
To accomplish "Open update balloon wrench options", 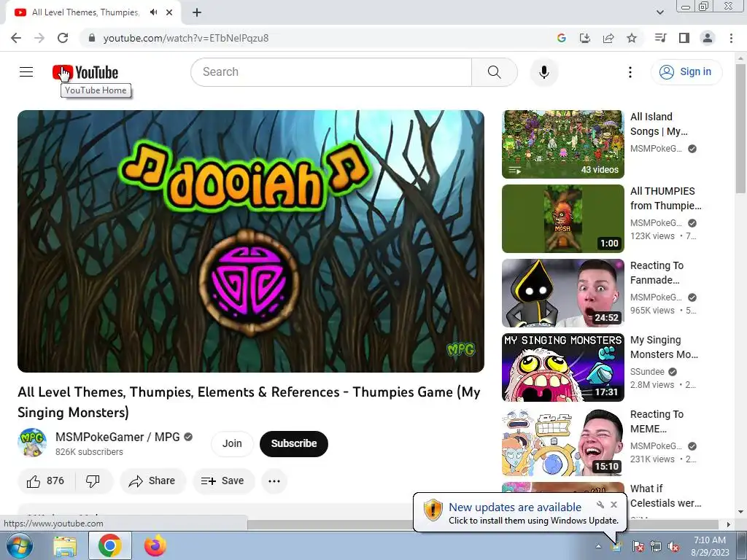I will [x=600, y=505].
